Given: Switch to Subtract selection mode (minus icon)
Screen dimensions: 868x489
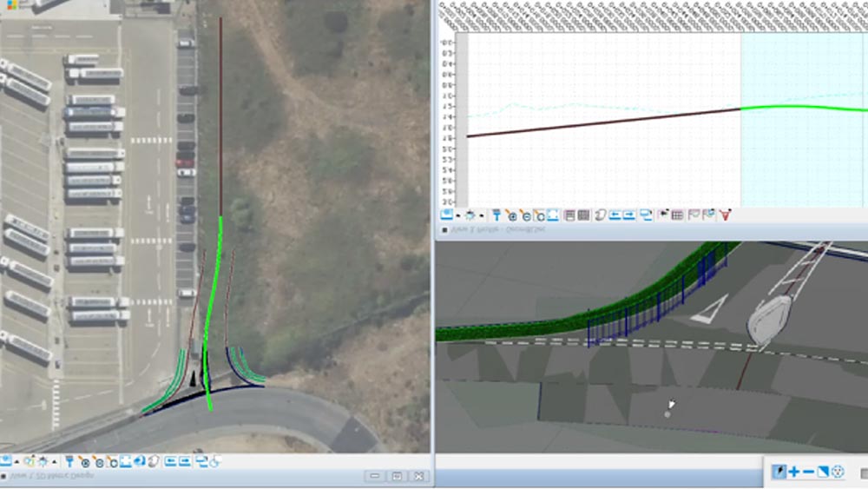Looking at the screenshot, I should tap(808, 472).
